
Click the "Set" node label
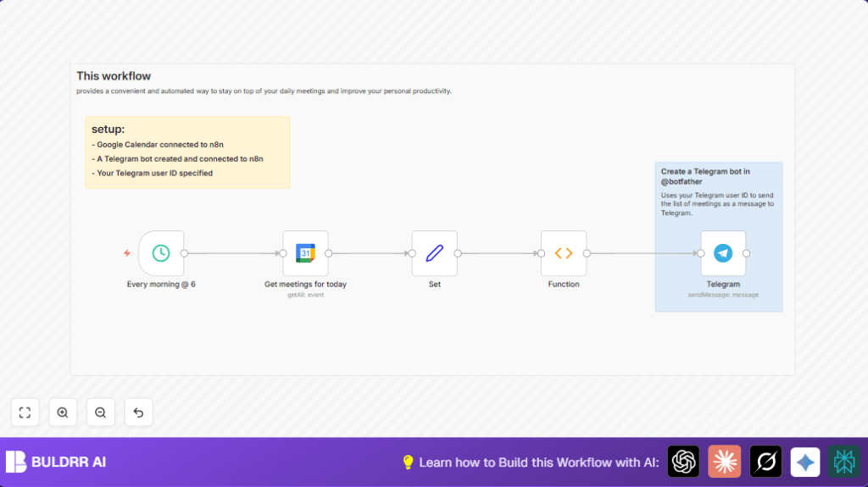[435, 284]
